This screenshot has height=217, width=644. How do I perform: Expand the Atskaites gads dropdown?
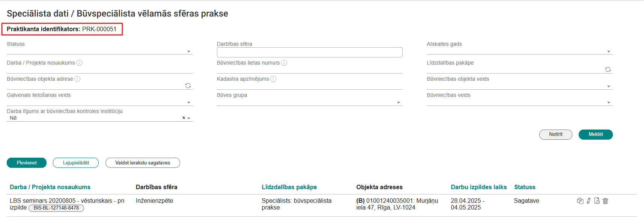coord(608,51)
